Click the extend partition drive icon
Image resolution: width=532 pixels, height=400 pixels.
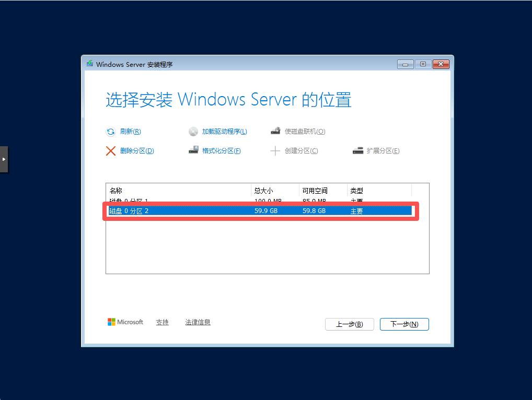357,150
